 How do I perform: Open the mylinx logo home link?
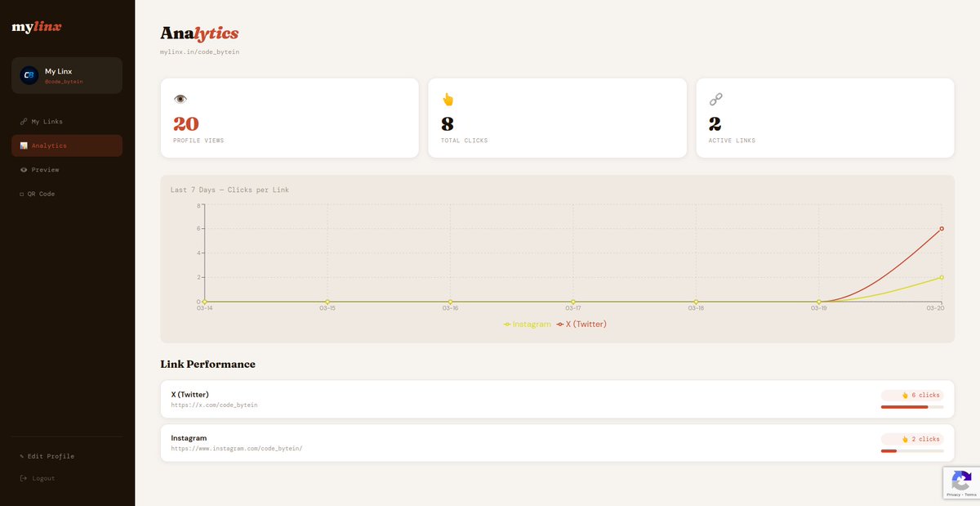37,27
